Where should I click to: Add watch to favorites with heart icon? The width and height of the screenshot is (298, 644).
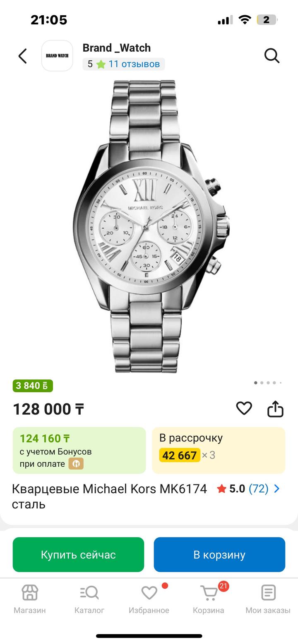click(x=244, y=408)
